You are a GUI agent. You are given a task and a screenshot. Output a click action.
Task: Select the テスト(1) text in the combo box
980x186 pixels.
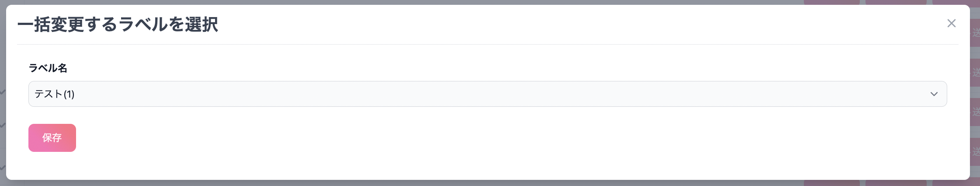pyautogui.click(x=55, y=94)
